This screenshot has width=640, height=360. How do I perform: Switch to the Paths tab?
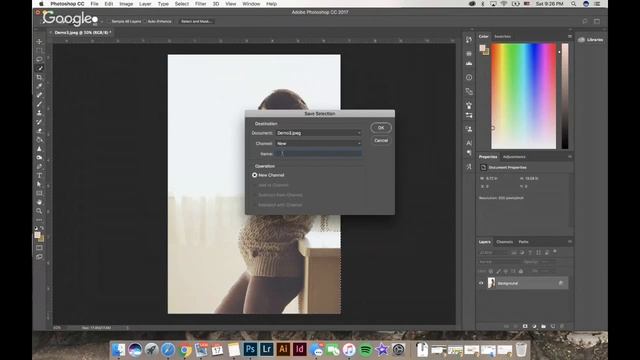(x=524, y=242)
